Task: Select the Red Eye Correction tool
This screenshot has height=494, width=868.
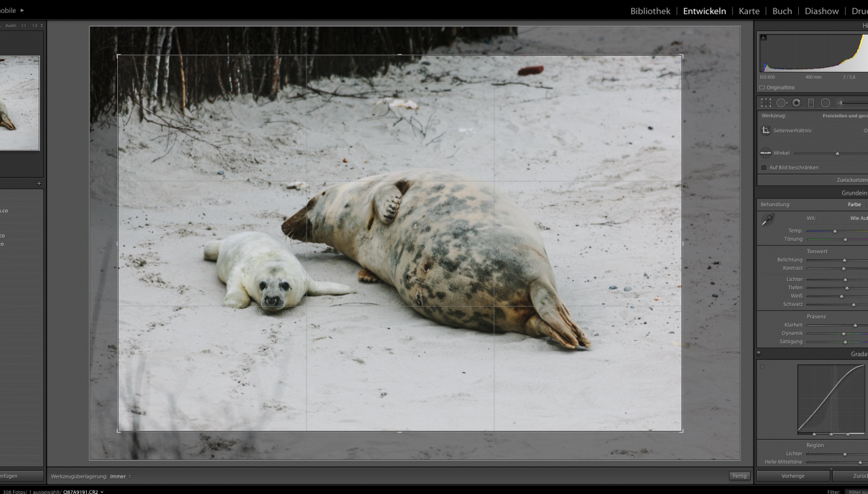Action: pos(796,103)
